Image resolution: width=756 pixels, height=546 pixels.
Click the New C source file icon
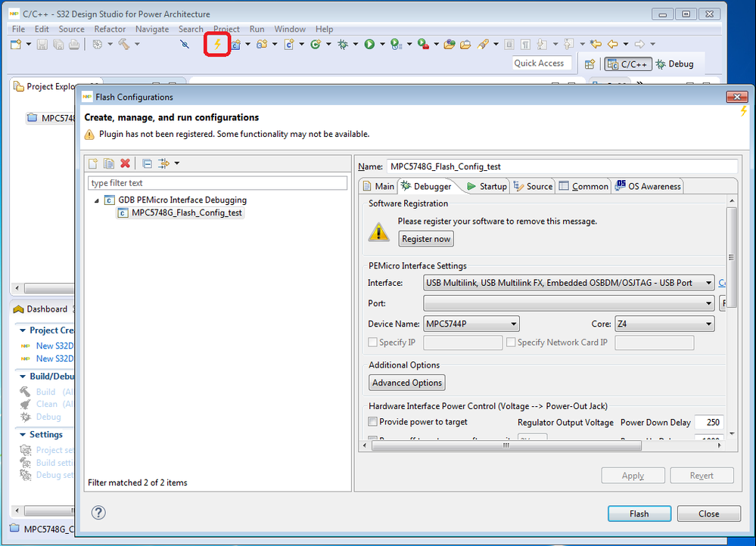click(289, 45)
